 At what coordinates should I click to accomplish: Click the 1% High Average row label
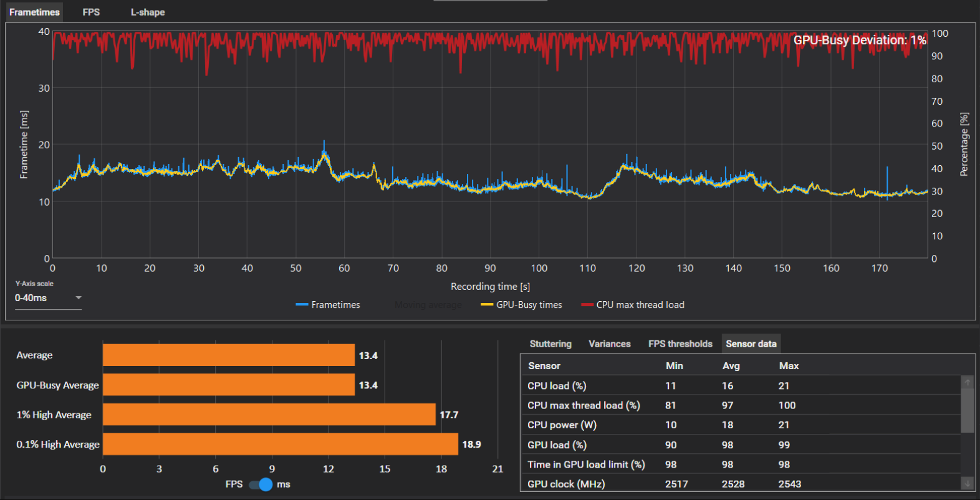click(54, 415)
